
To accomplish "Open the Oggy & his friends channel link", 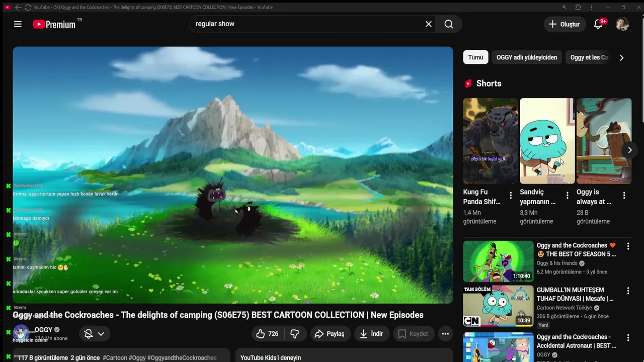I will 557,263.
